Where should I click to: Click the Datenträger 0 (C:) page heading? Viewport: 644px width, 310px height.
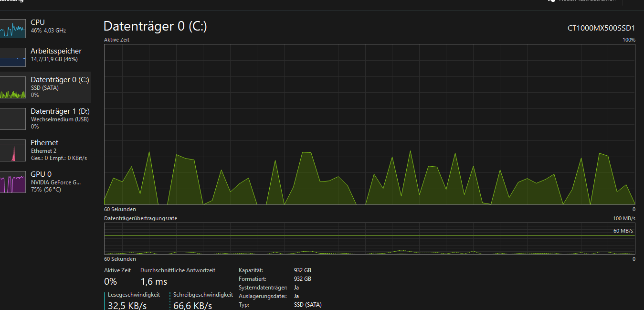pyautogui.click(x=155, y=26)
